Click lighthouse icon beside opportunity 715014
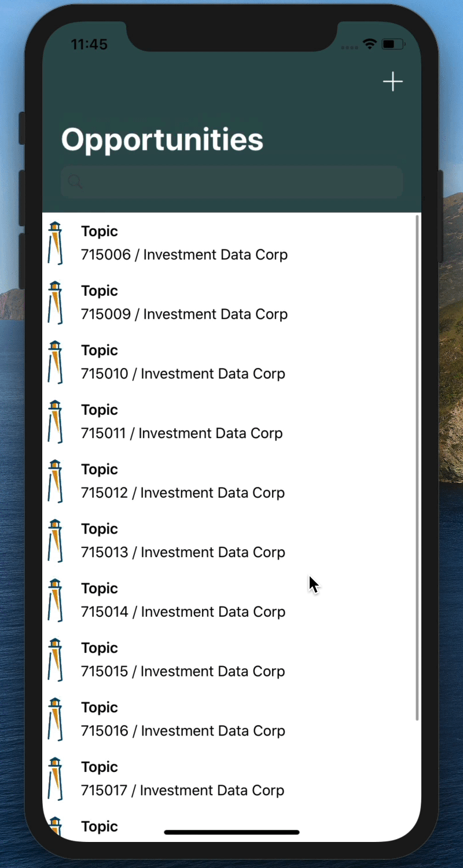Viewport: 463px width, 868px height. [x=55, y=600]
